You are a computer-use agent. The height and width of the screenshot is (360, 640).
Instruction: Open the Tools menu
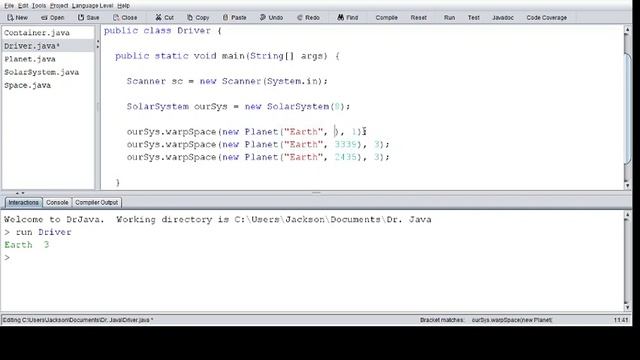coord(39,6)
